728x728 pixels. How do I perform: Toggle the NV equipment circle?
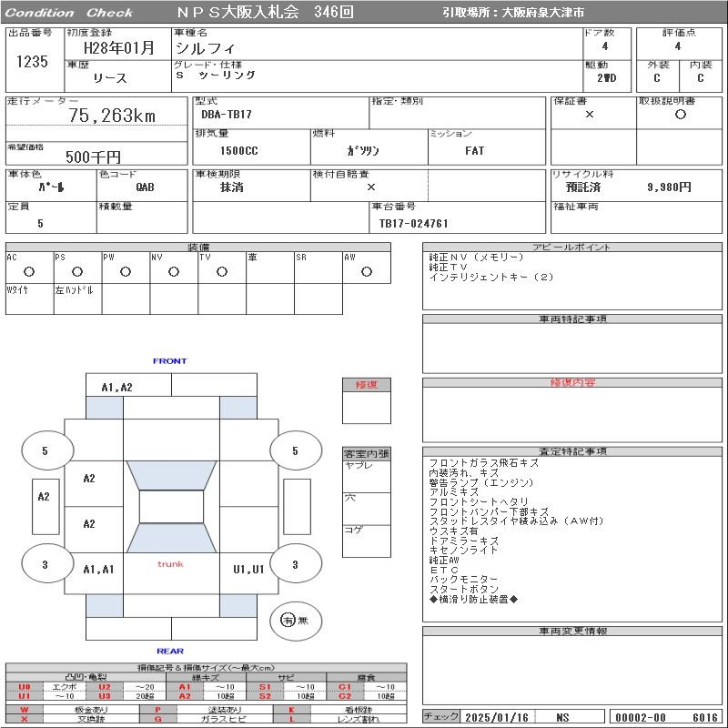pos(174,271)
